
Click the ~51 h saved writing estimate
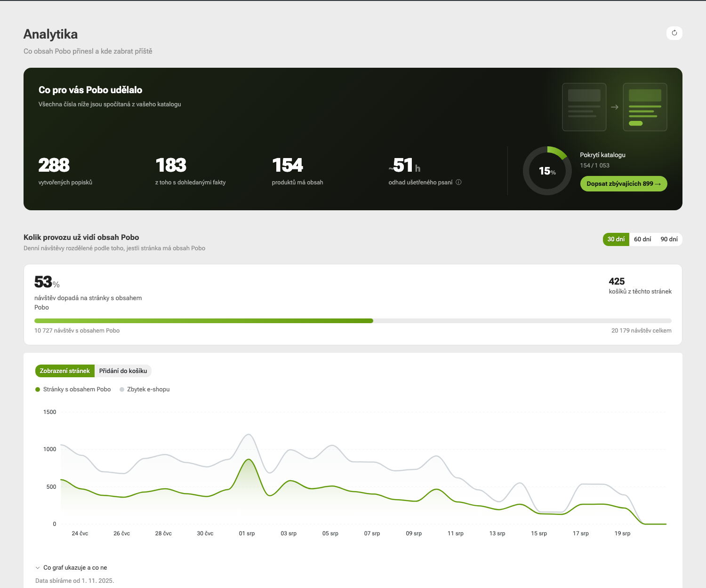pos(405,165)
